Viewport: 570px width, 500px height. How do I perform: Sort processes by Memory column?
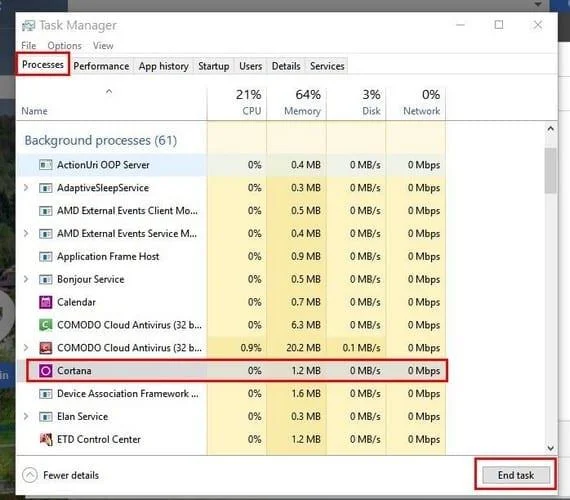click(297, 104)
